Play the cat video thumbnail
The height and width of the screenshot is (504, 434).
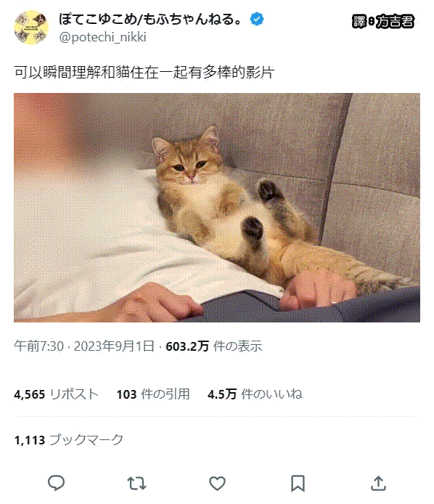tap(217, 208)
